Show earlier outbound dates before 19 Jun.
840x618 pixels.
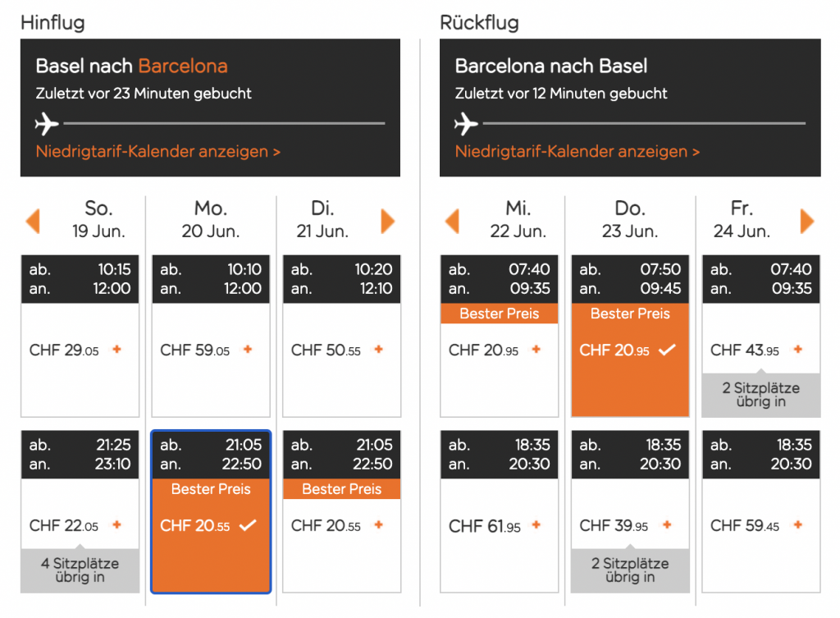[x=33, y=221]
